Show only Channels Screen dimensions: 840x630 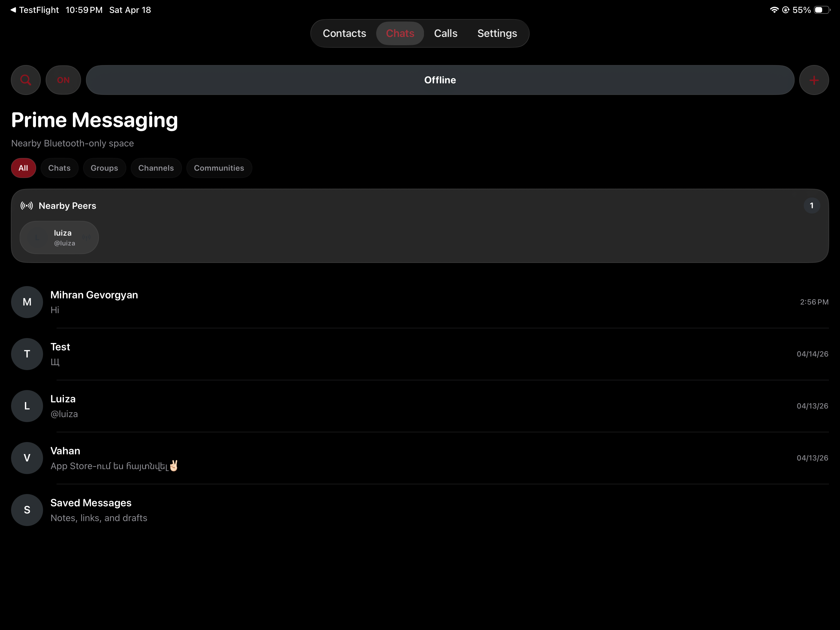156,168
